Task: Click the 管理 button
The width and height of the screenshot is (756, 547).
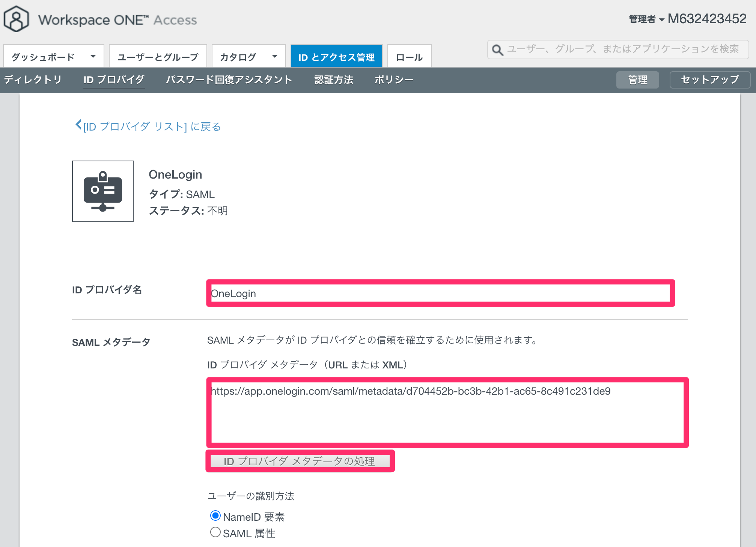Action: [638, 80]
